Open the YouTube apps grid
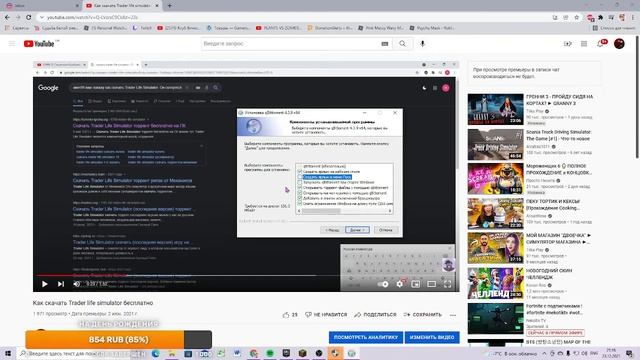The height and width of the screenshot is (360, 640). tap(584, 44)
